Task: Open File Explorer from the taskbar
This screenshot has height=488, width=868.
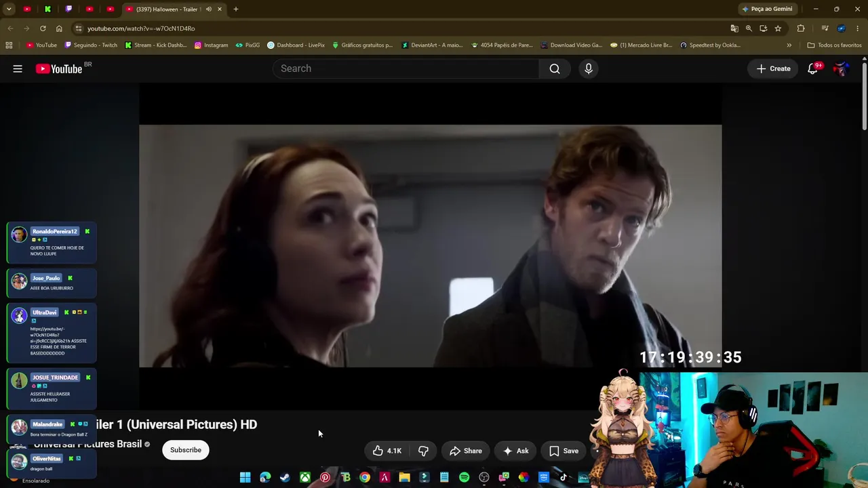Action: pos(404,478)
